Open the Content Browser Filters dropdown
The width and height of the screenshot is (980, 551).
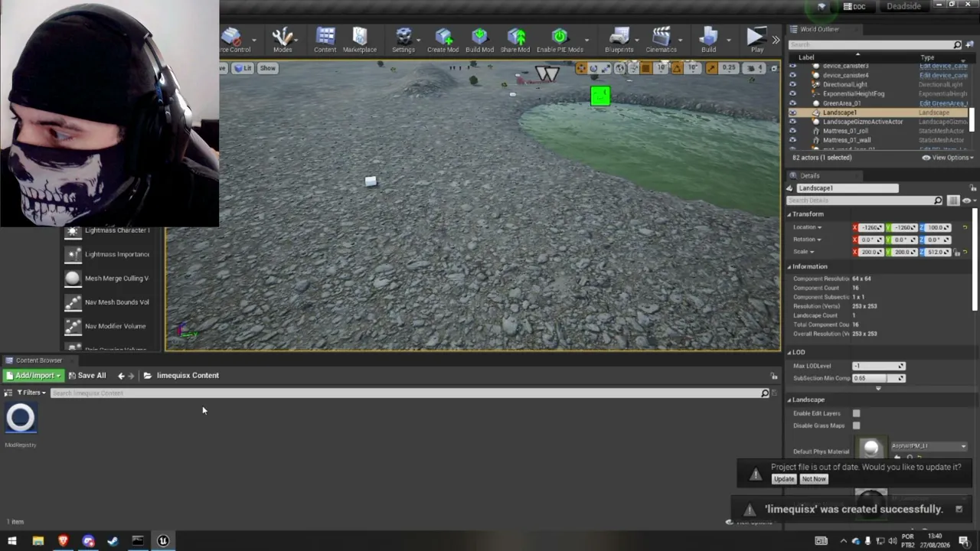pyautogui.click(x=31, y=393)
